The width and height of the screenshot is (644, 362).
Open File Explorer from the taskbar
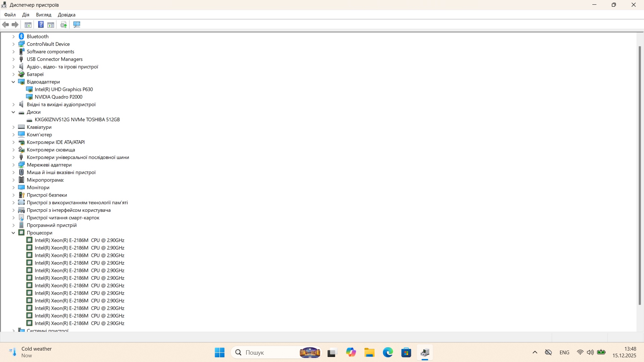pos(369,353)
